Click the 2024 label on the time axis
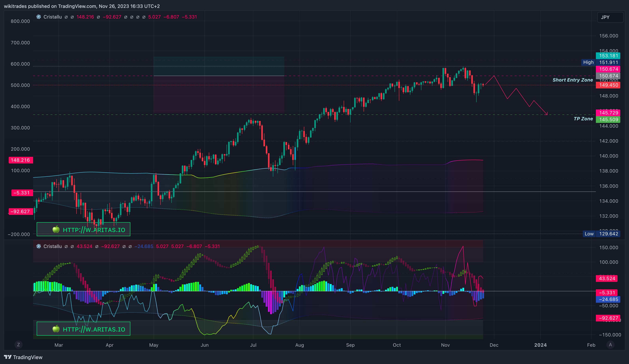This screenshot has height=364, width=629. coord(540,345)
